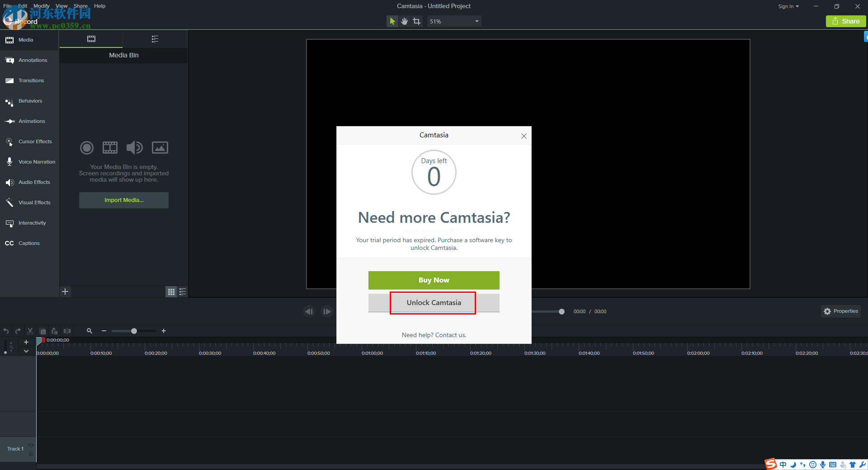868x470 pixels.
Task: Open the Interactivity panel
Action: coord(29,223)
